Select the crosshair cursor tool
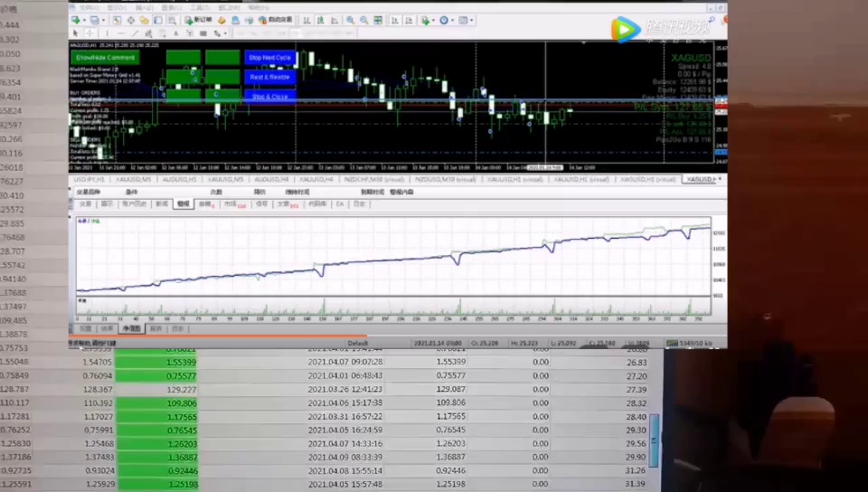The image size is (868, 492). pos(89,33)
